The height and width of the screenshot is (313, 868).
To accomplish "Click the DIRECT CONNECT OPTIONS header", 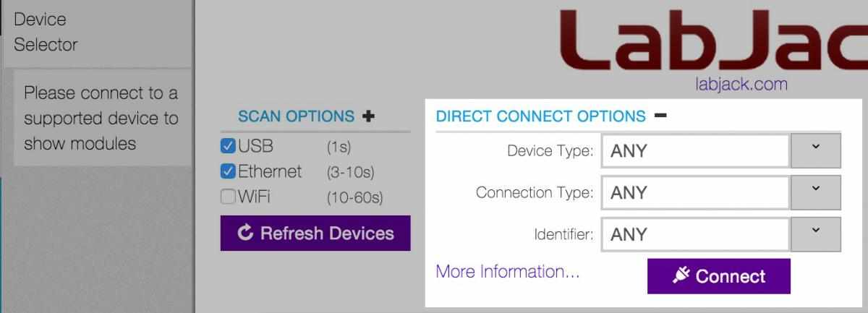I will pos(540,116).
